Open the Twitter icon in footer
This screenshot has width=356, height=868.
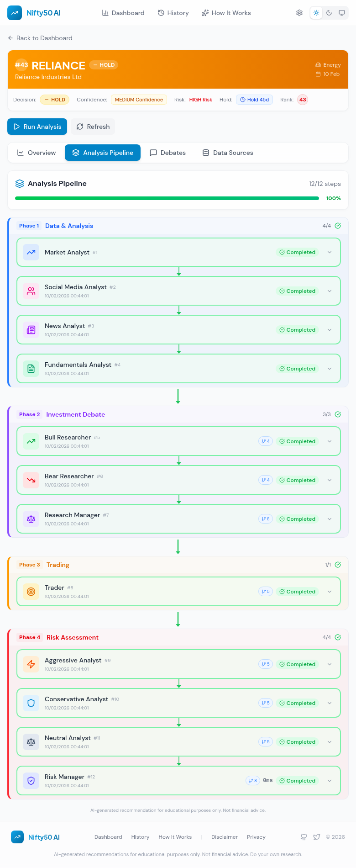pyautogui.click(x=317, y=837)
